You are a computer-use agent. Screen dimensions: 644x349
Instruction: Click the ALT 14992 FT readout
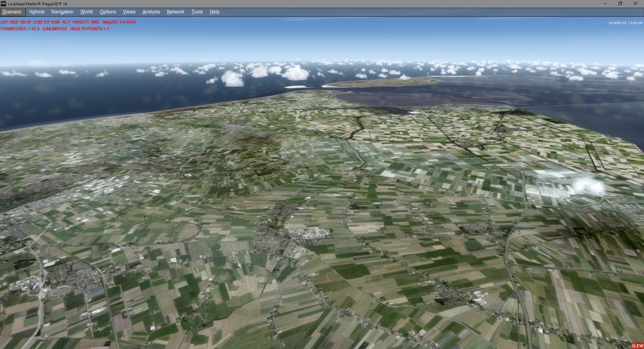(81, 22)
